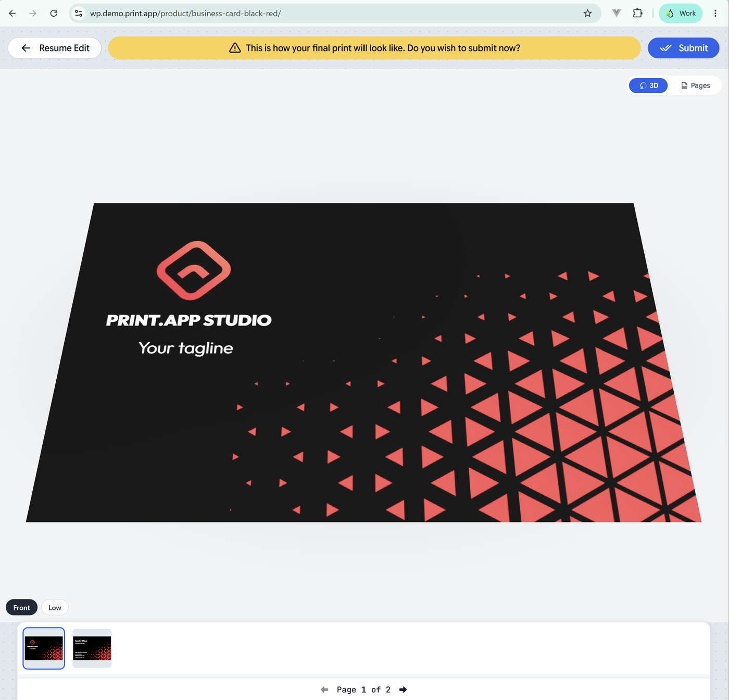
Task: Click the 'Page 1 of 2' text
Action: [x=363, y=690]
